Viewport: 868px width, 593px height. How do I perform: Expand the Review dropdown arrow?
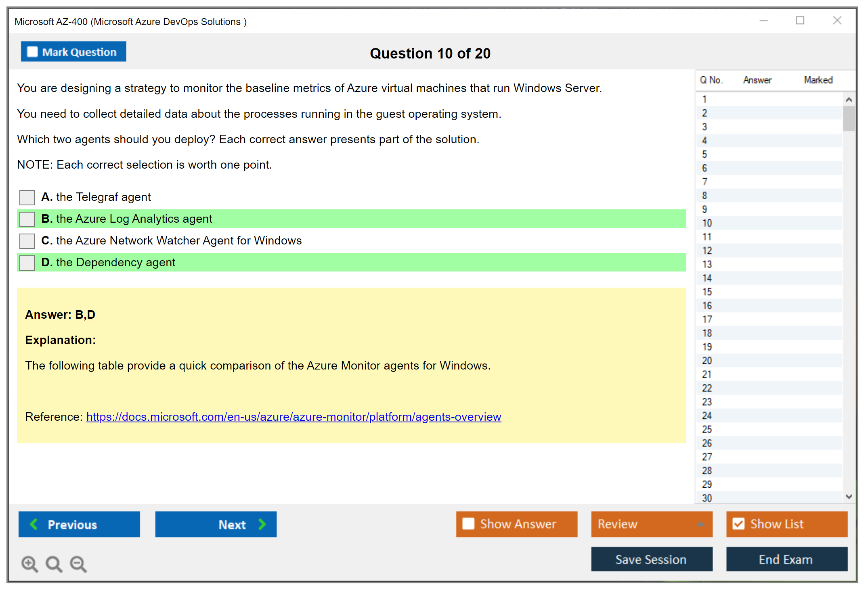click(700, 524)
